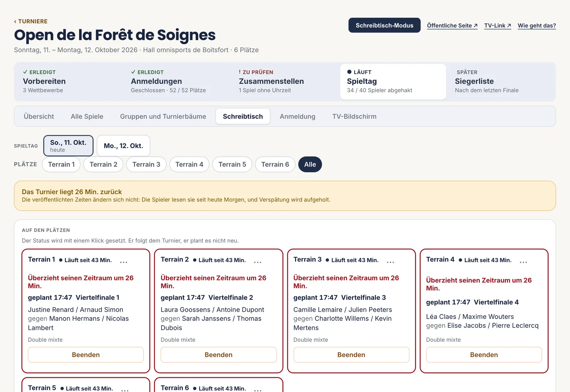
Task: Open Gruppen und Turnierbäume tab
Action: (163, 117)
